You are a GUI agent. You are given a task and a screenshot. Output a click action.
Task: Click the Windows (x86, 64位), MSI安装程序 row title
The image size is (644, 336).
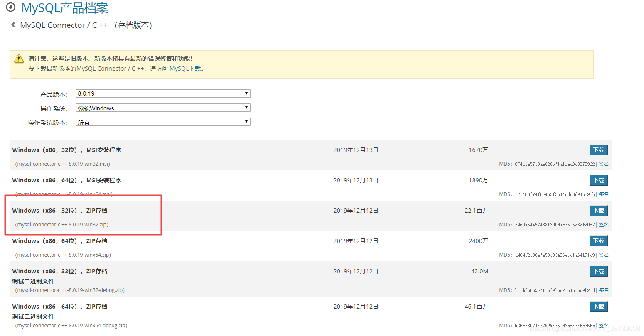coord(67,180)
